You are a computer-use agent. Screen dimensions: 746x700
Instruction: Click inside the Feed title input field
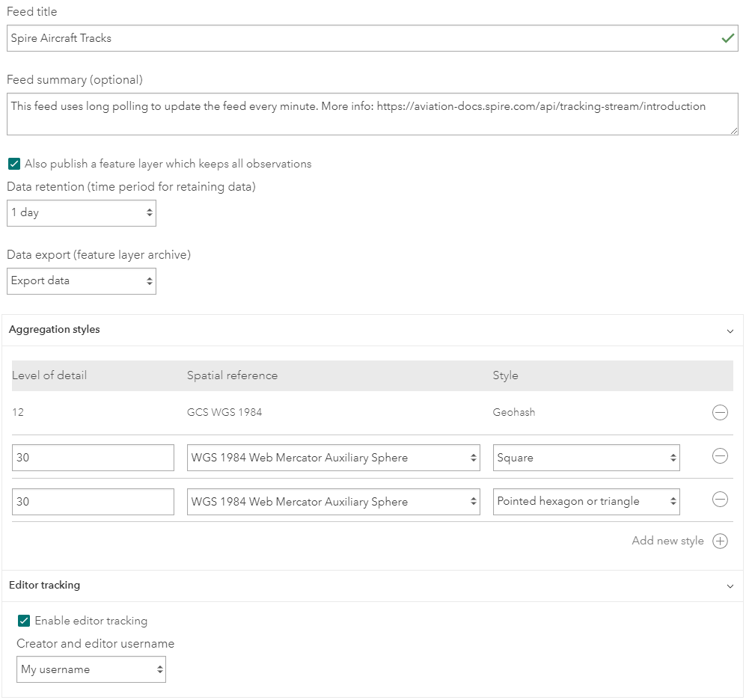click(x=299, y=37)
